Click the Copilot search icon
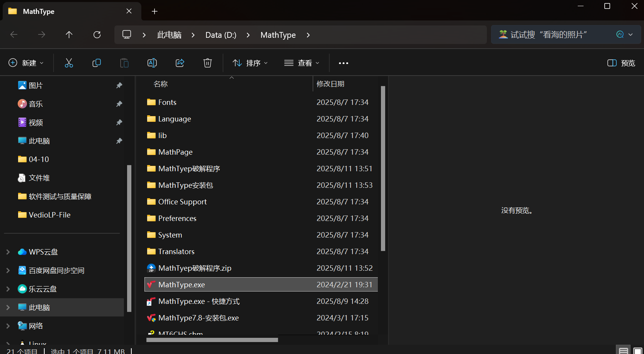Viewport: 644px width, 354px height. click(x=620, y=34)
